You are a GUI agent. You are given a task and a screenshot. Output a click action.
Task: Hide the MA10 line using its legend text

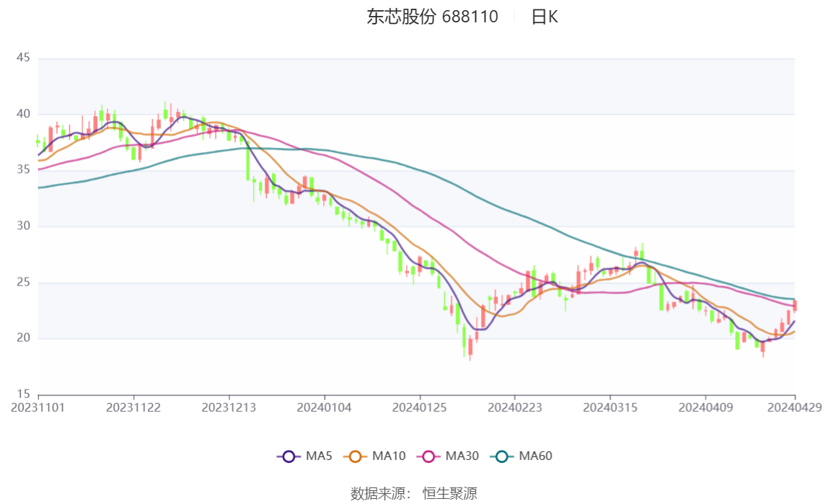[x=389, y=456]
